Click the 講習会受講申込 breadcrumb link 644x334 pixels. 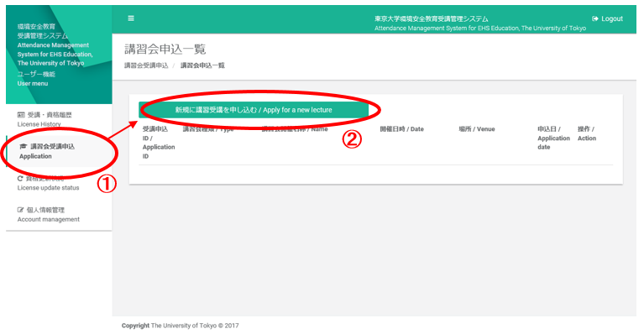point(146,65)
